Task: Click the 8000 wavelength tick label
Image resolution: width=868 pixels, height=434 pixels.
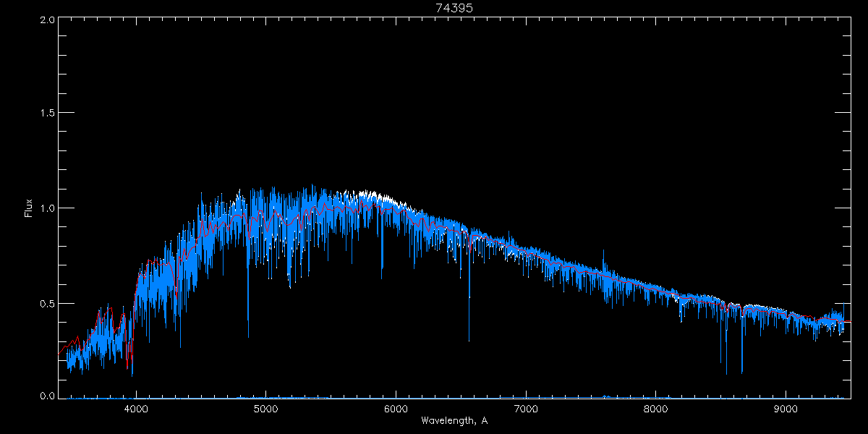Action: point(655,409)
